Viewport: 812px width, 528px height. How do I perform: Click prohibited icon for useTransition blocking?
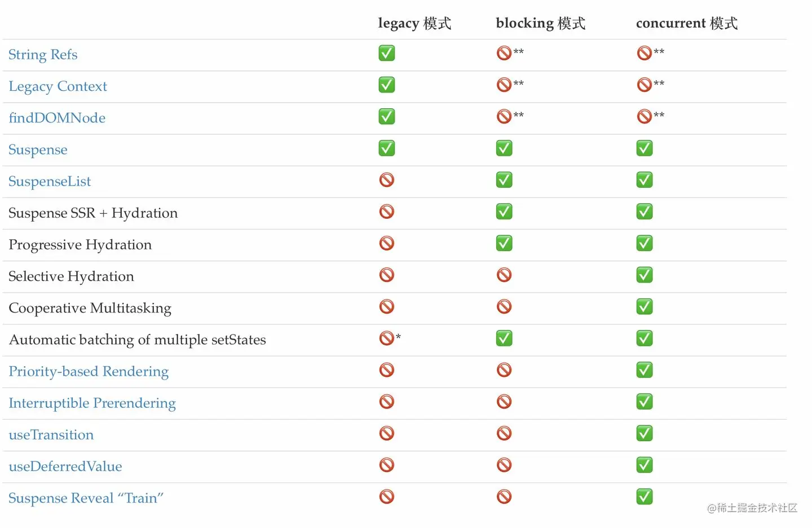tap(504, 433)
